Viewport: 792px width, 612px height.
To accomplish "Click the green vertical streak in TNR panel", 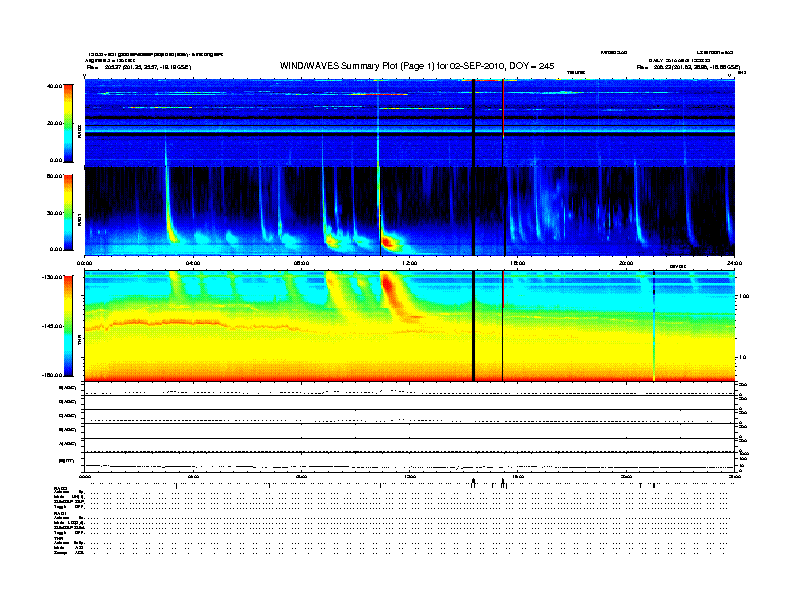I will pos(654,326).
